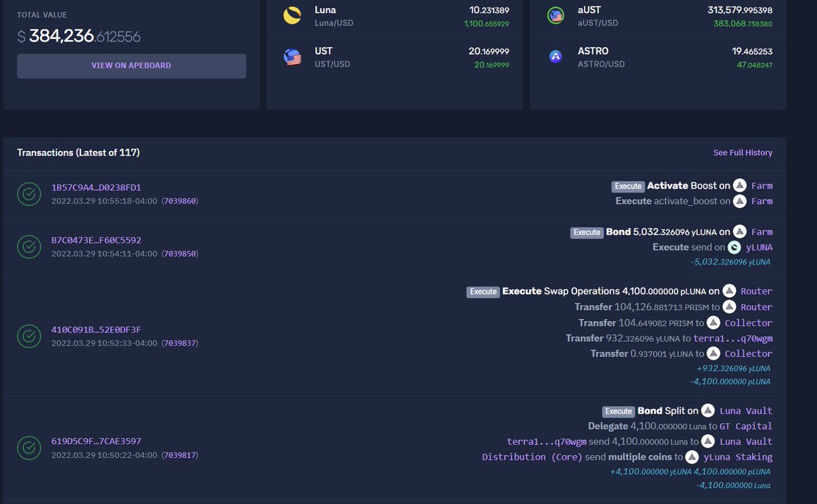Select aUST USD value 383,068.738380

[743, 23]
